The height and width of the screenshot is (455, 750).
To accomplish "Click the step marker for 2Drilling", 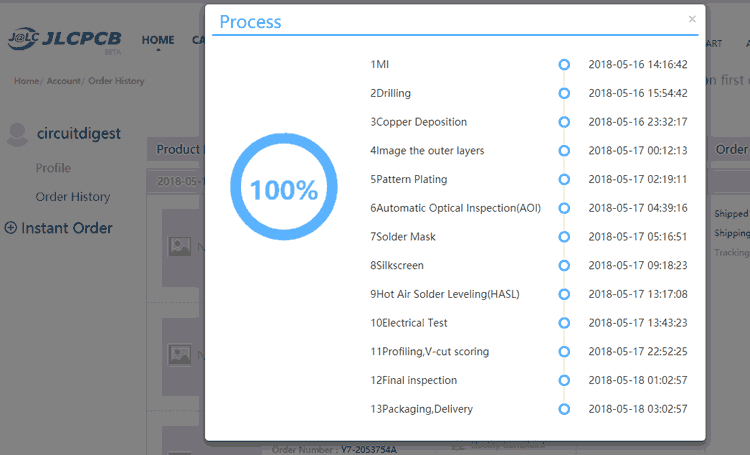I will point(564,93).
